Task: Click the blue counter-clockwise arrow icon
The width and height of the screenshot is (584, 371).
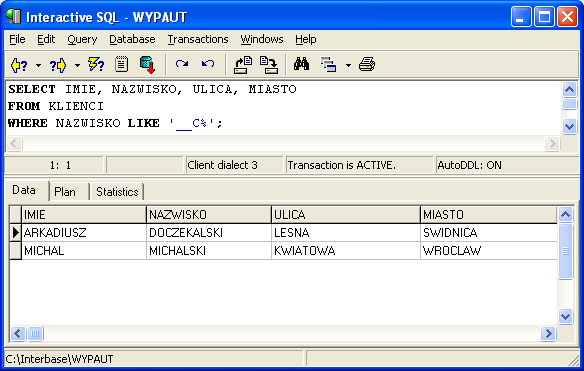Action: pos(208,64)
